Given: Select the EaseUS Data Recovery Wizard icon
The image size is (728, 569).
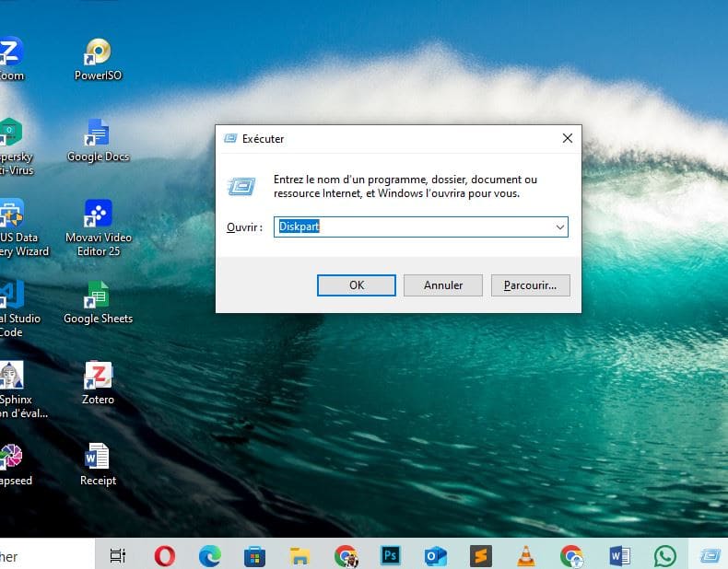Looking at the screenshot, I should point(23,227).
